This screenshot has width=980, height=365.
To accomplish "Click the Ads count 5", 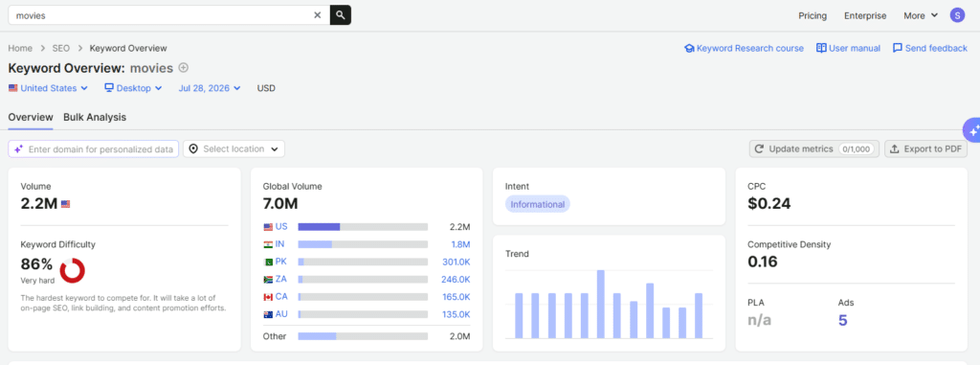I will point(842,321).
